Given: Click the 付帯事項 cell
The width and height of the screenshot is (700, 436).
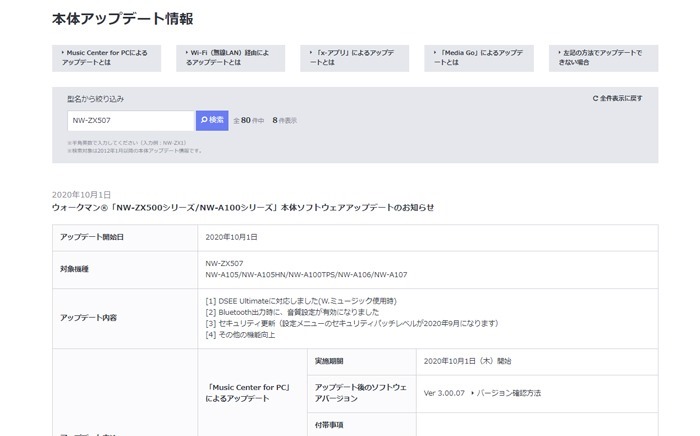Looking at the screenshot, I should pyautogui.click(x=362, y=424).
